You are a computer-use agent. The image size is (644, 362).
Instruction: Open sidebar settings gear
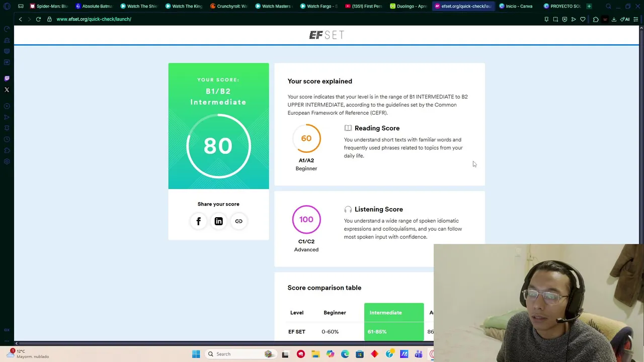coord(7,161)
